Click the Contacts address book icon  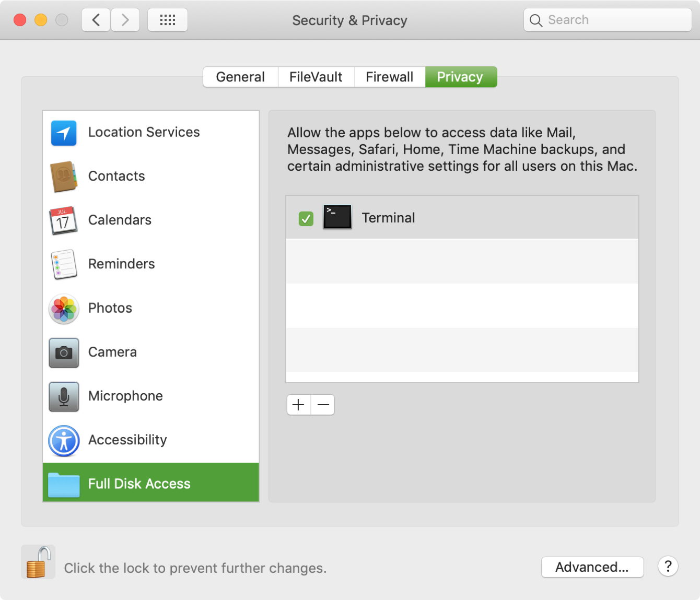click(64, 177)
